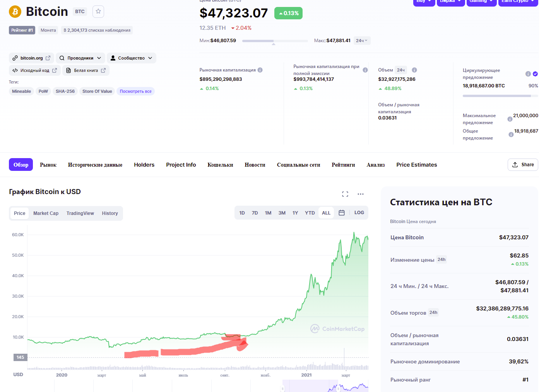Expand the Сообщество community dropdown
The width and height of the screenshot is (539, 392).
pyautogui.click(x=131, y=58)
